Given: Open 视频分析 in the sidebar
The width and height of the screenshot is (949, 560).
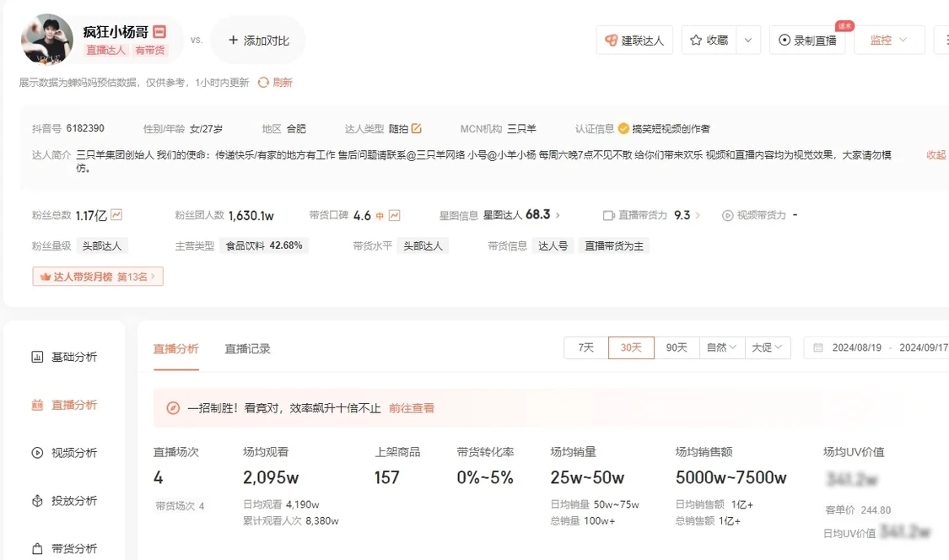Looking at the screenshot, I should [x=64, y=453].
